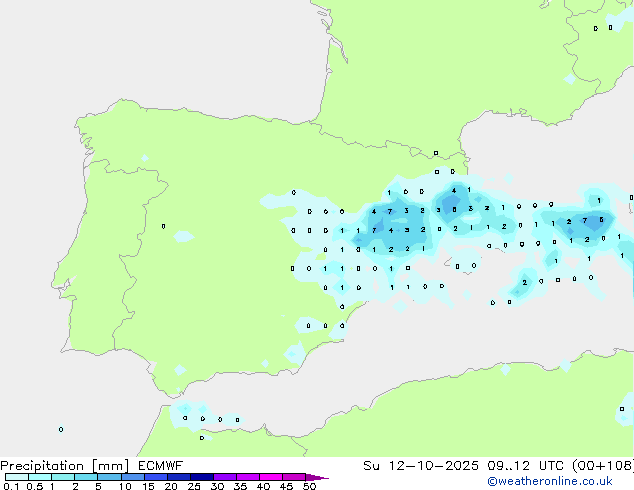Image resolution: width=634 pixels, height=490 pixels.
Task: Click the map value 8 in darkest blue cell
Action: (454, 209)
